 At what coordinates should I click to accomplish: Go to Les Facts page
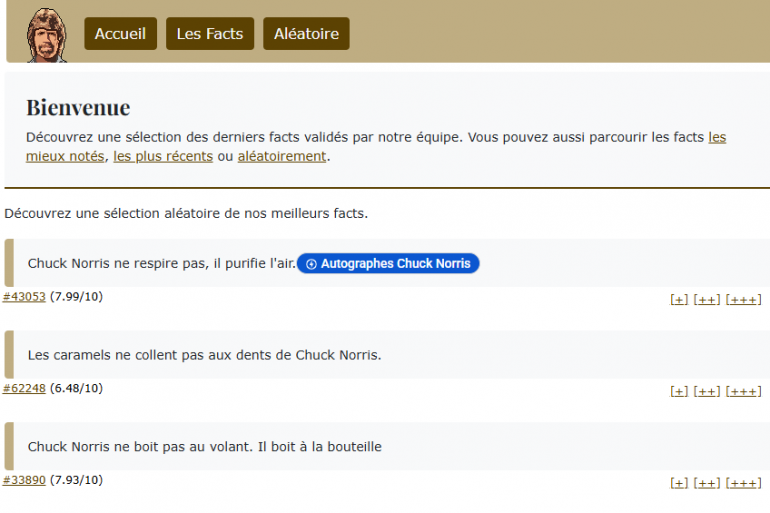pos(210,34)
